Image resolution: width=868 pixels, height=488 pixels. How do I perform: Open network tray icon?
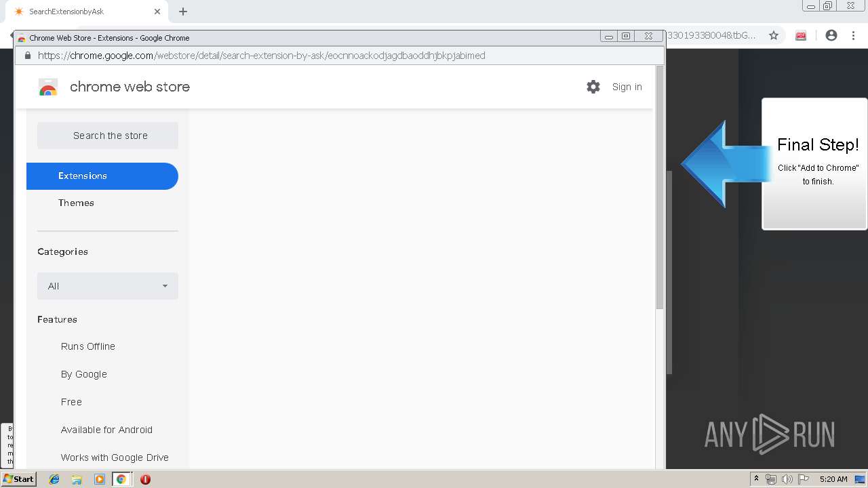[x=771, y=479]
